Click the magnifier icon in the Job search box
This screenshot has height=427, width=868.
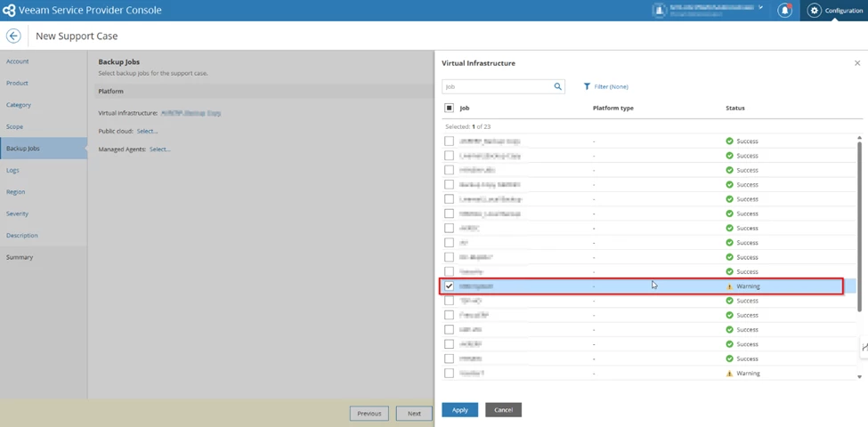tap(558, 86)
